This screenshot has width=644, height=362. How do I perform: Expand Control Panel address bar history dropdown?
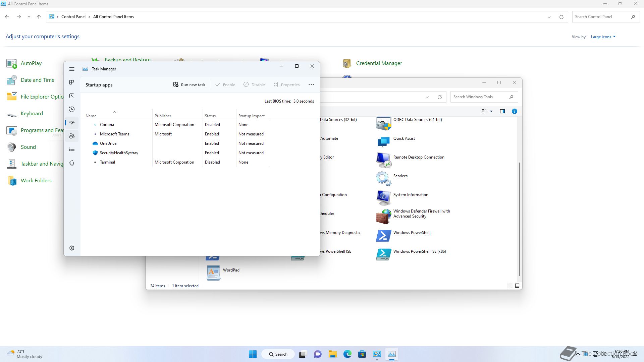click(x=549, y=17)
